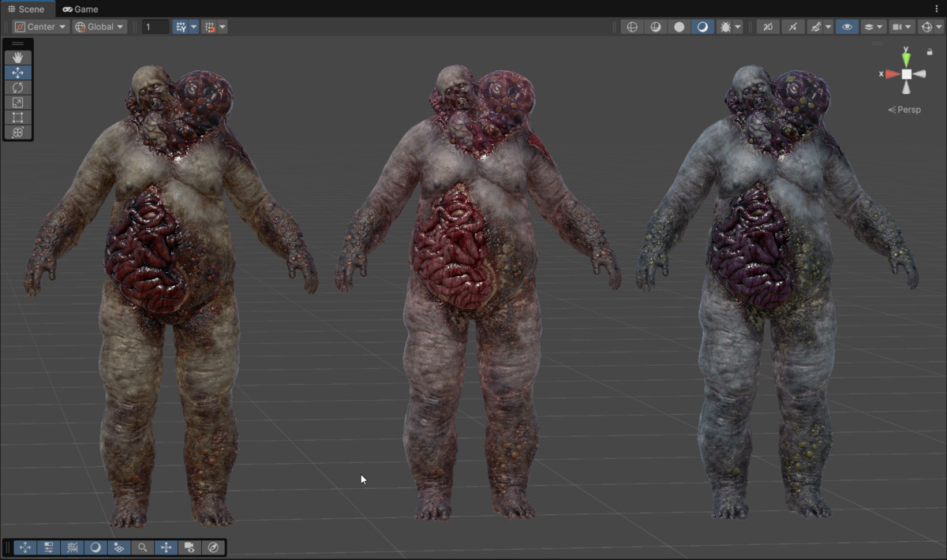The height and width of the screenshot is (560, 947).
Task: Toggle View Options overlay in bottom bar
Action: tap(119, 547)
